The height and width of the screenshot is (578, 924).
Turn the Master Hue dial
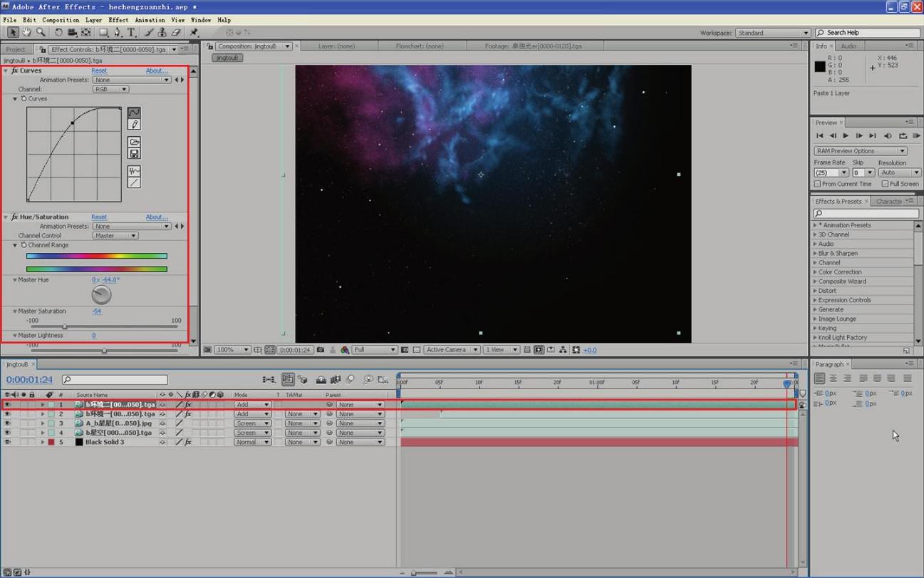click(x=102, y=294)
